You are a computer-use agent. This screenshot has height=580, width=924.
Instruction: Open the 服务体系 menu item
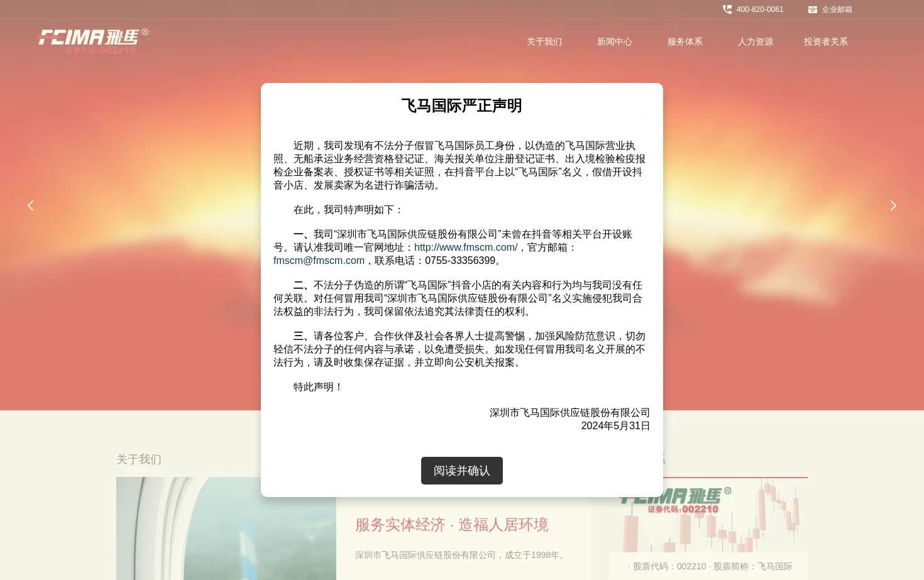685,42
